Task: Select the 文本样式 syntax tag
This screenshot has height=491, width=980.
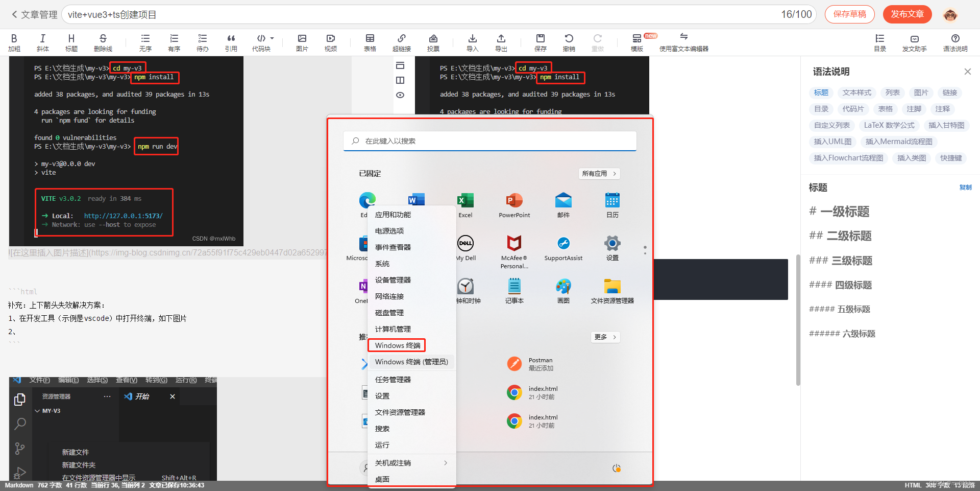Action: coord(857,92)
